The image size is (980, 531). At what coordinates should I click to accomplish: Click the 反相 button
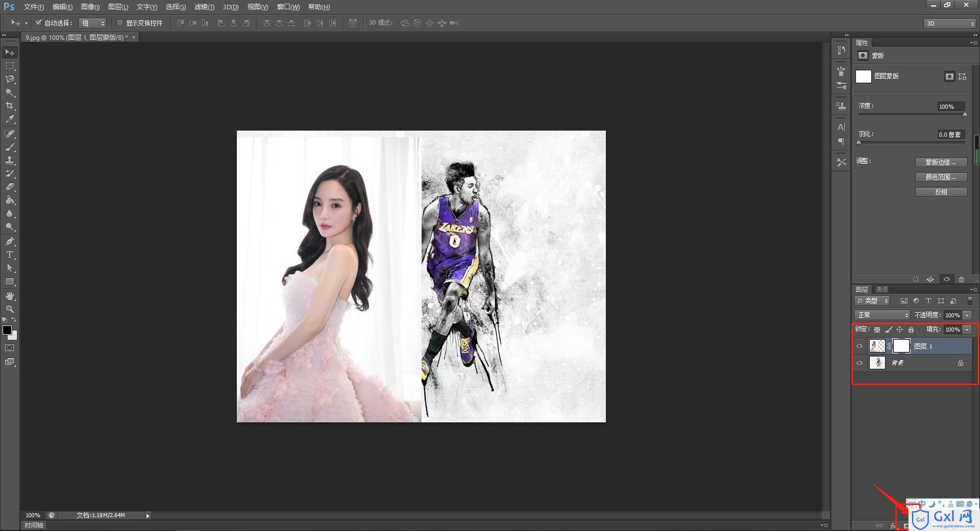click(941, 192)
